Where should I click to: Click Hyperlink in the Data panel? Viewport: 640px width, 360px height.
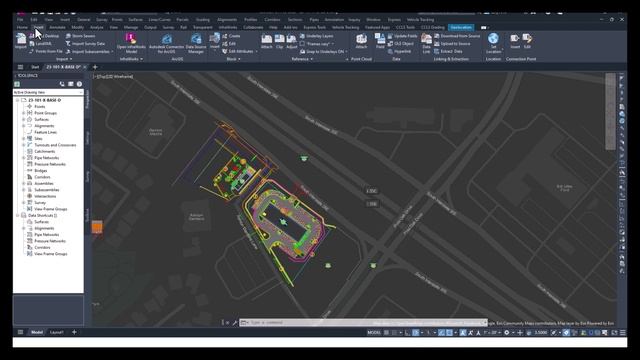click(399, 51)
